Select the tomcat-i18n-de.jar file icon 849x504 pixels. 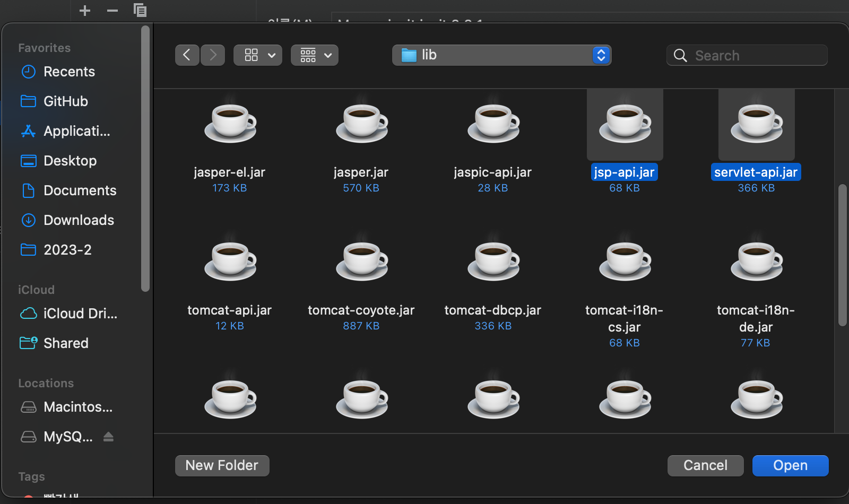tap(757, 261)
